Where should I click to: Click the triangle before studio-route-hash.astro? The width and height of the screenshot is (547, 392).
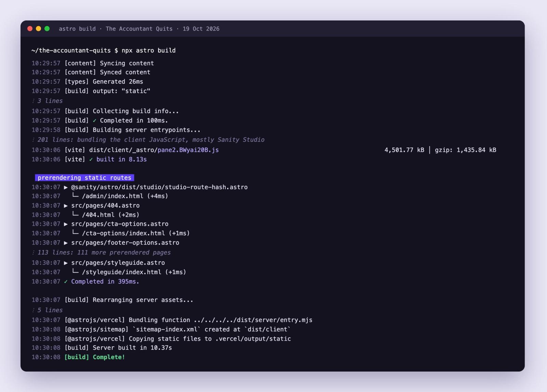click(66, 187)
